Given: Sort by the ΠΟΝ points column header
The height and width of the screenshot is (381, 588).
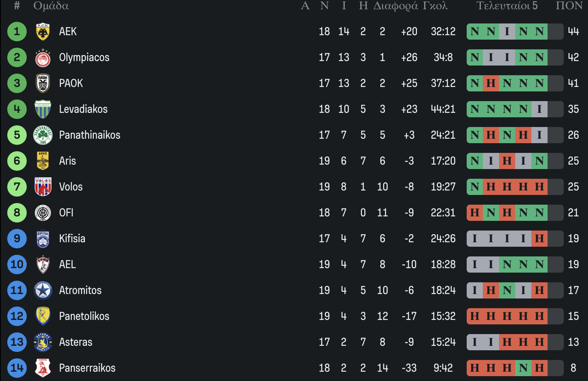Looking at the screenshot, I should pyautogui.click(x=569, y=6).
